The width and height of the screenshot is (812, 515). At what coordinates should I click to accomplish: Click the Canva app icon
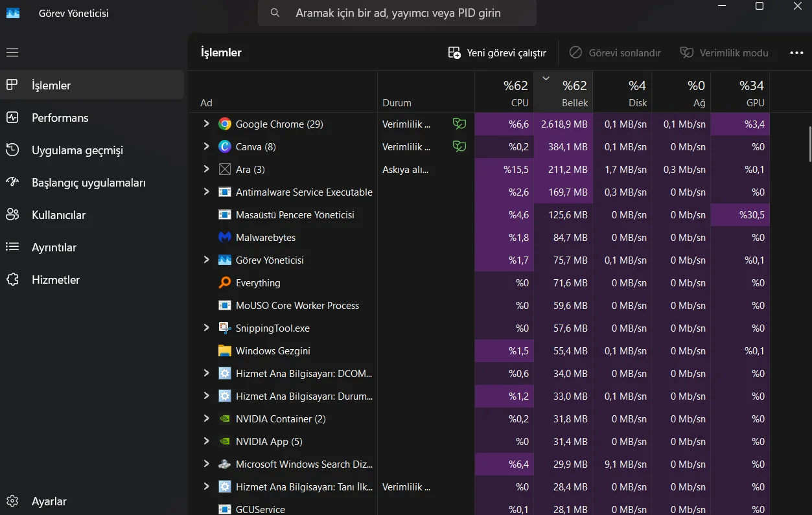pyautogui.click(x=225, y=146)
